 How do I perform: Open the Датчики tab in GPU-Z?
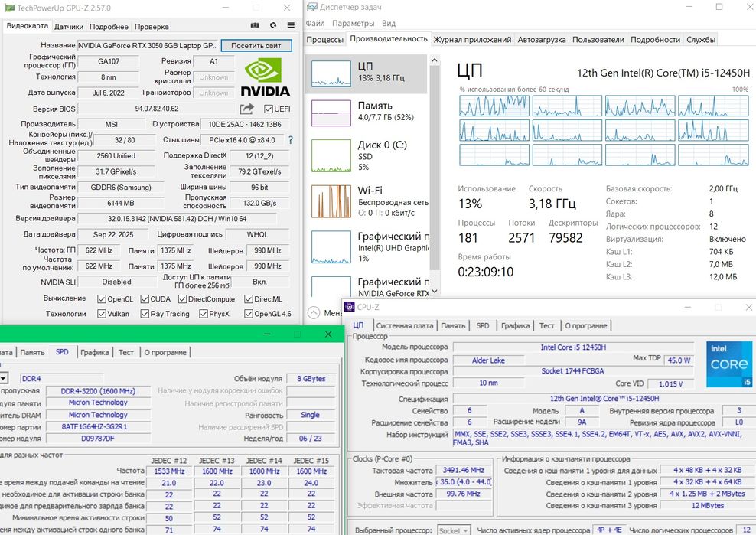[69, 27]
